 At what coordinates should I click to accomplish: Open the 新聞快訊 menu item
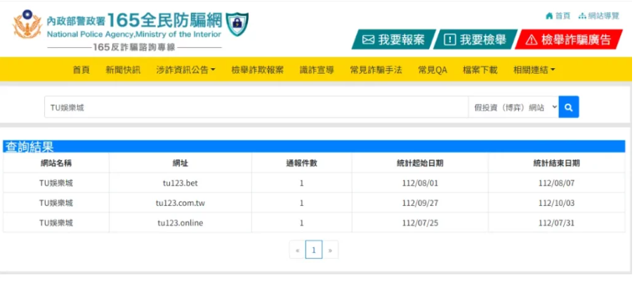[123, 70]
